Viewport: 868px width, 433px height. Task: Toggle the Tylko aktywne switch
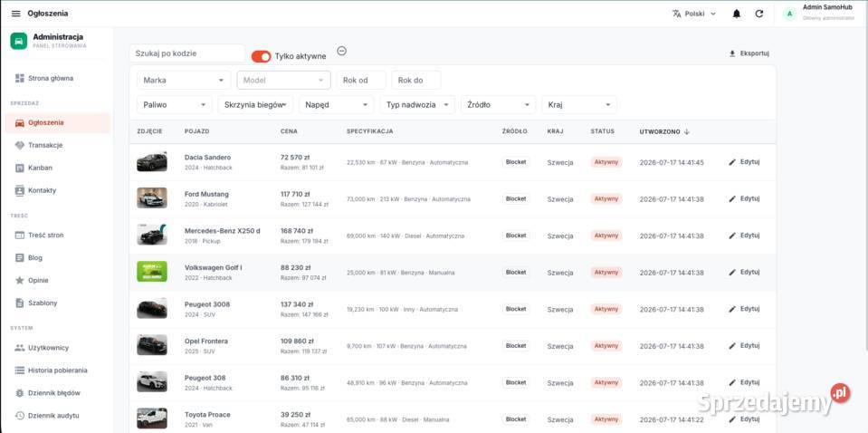tap(262, 56)
